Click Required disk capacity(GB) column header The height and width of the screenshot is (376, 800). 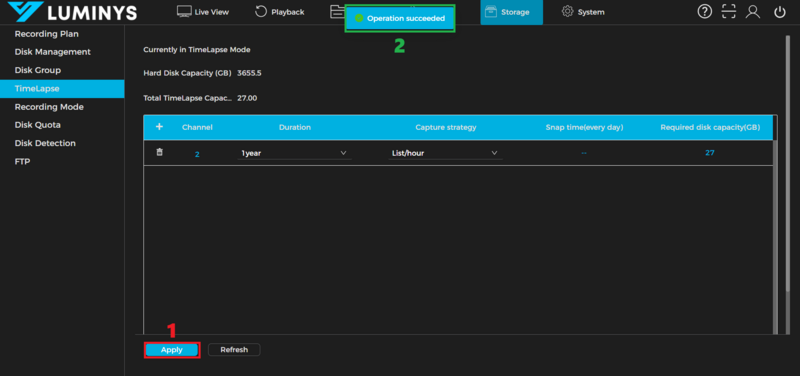tap(710, 127)
